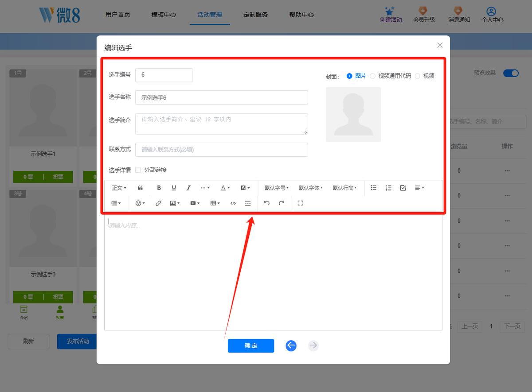Open the font color dropdown
The image size is (532, 392).
click(225, 188)
